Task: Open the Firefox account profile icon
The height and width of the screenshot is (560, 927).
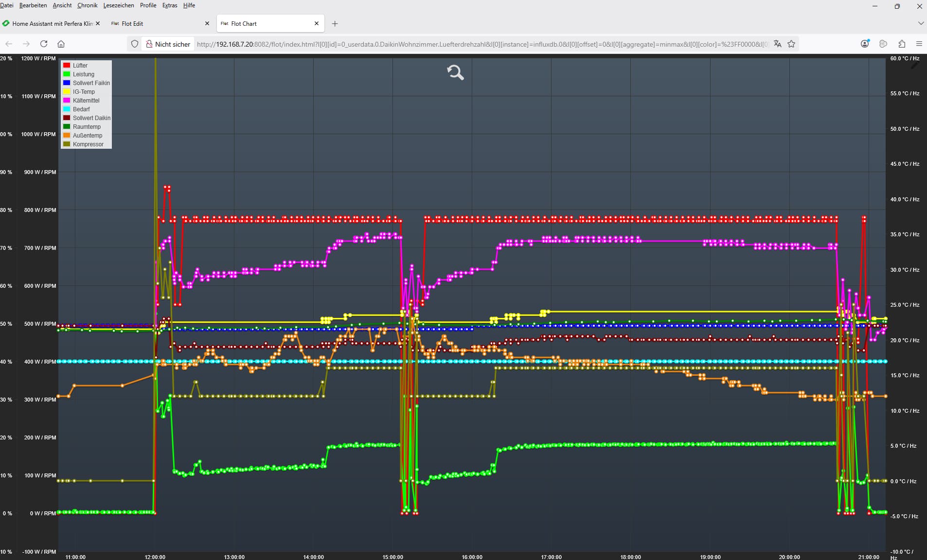Action: pyautogui.click(x=865, y=44)
